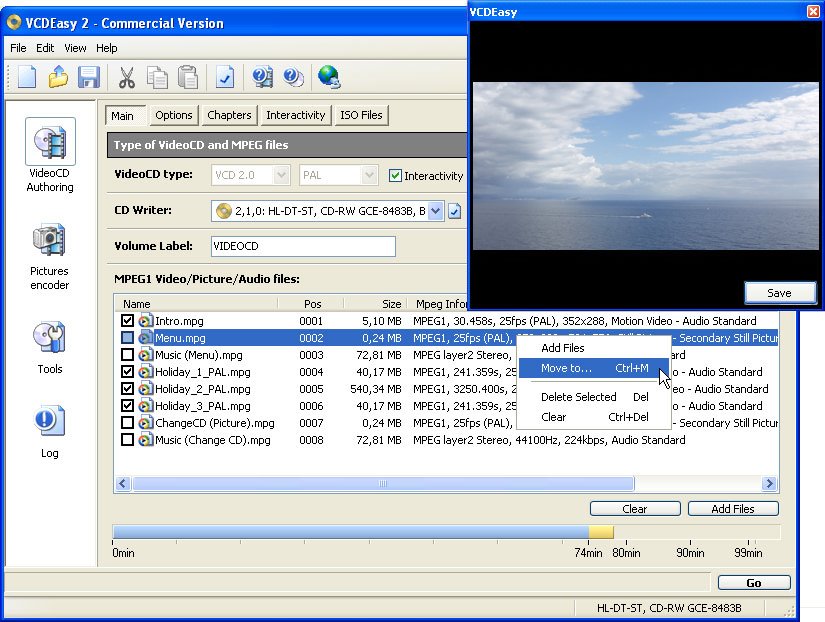The image size is (825, 622).
Task: Uncheck the Intro.mpg checkbox
Action: 127,320
